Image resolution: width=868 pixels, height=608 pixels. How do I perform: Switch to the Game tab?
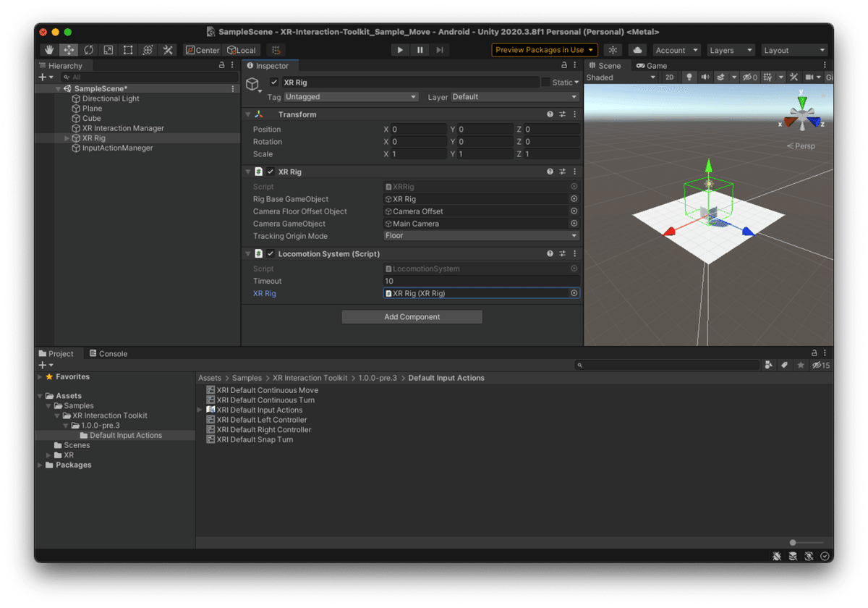pyautogui.click(x=652, y=65)
